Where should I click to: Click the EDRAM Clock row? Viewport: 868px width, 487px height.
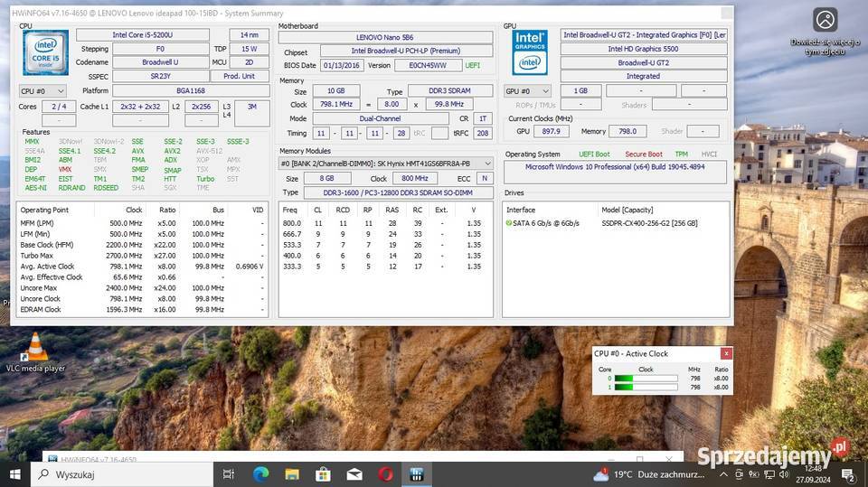click(142, 309)
